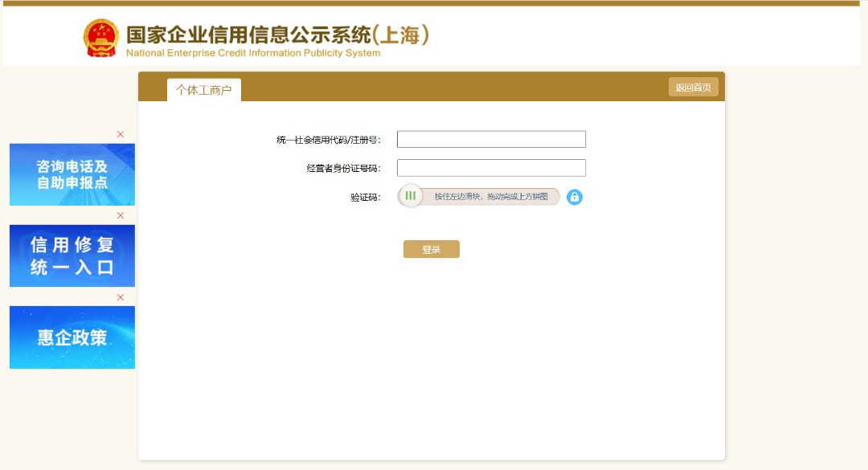Click the 国家企业信用信息公示系统 site title
This screenshot has width=868, height=470.
(277, 35)
